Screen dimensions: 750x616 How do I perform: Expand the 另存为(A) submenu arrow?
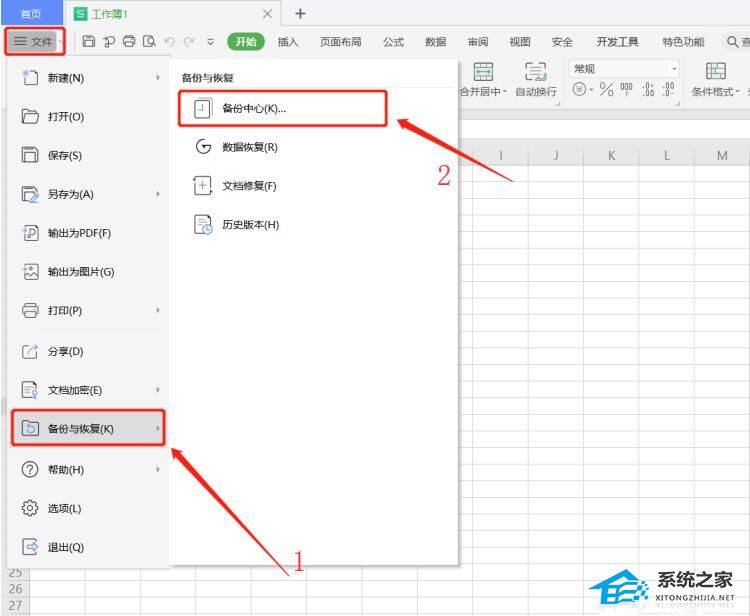[x=157, y=194]
